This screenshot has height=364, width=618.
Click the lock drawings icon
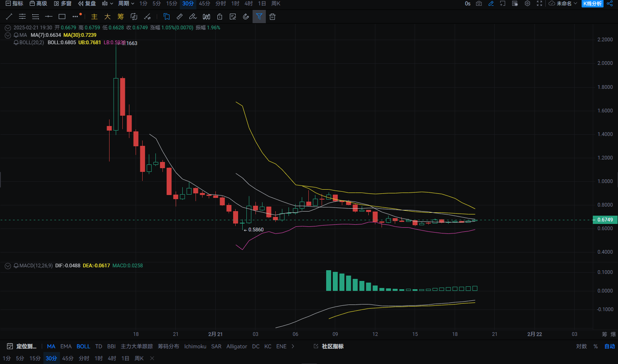pos(220,17)
